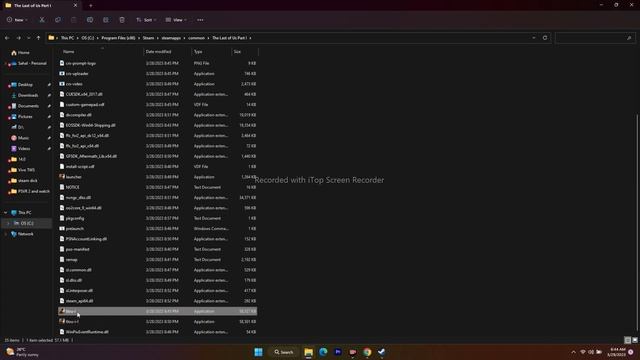
Task: Collapse the This PC tree node
Action: click(x=6, y=213)
